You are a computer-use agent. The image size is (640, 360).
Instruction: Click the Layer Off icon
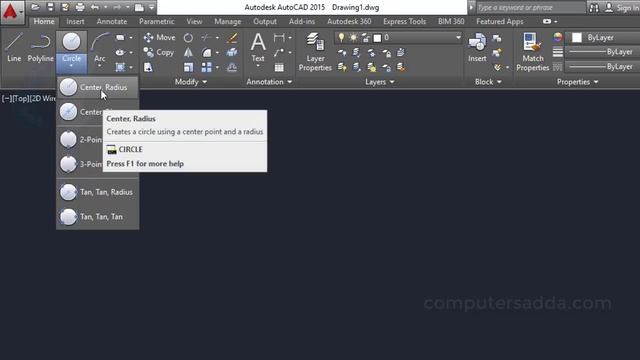tap(342, 53)
